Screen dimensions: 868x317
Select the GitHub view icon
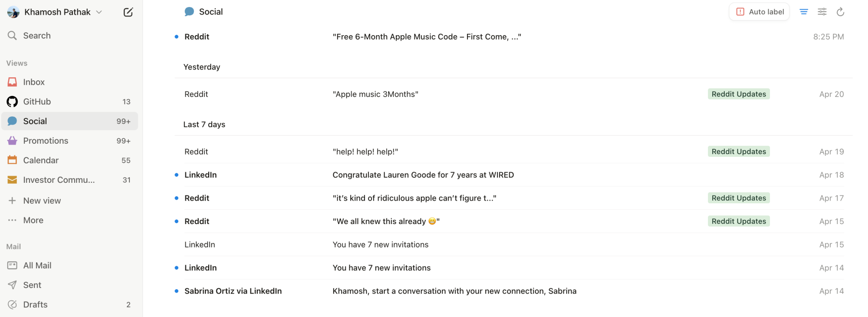[12, 101]
